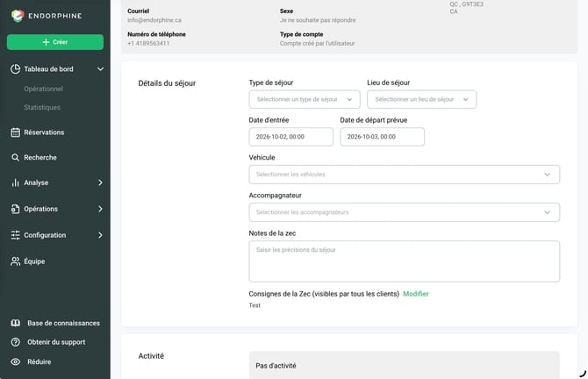
Task: Click the Date d'entrée field
Action: (x=291, y=137)
